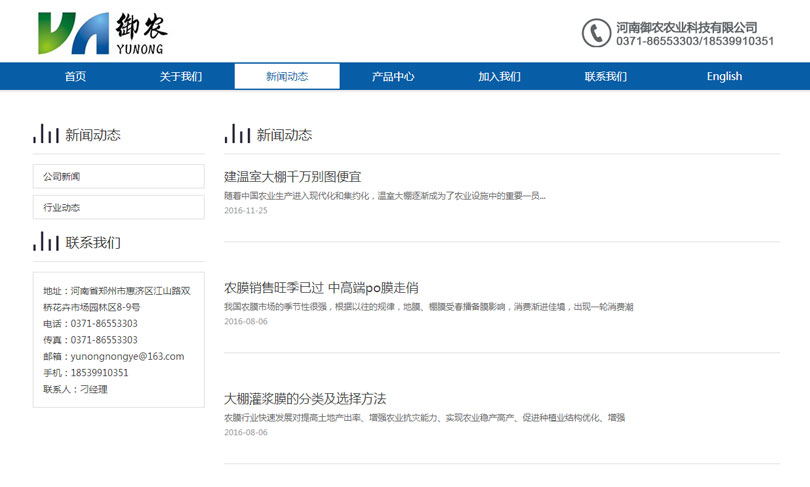This screenshot has height=487, width=810.
Task: Click bar-chart icon beside 联系我们 sidebar heading
Action: 46,242
